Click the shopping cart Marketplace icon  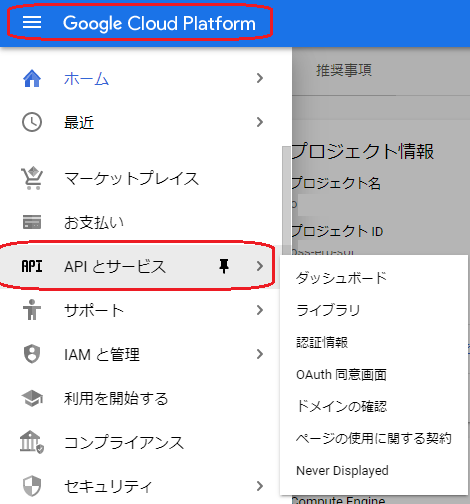pyautogui.click(x=32, y=178)
